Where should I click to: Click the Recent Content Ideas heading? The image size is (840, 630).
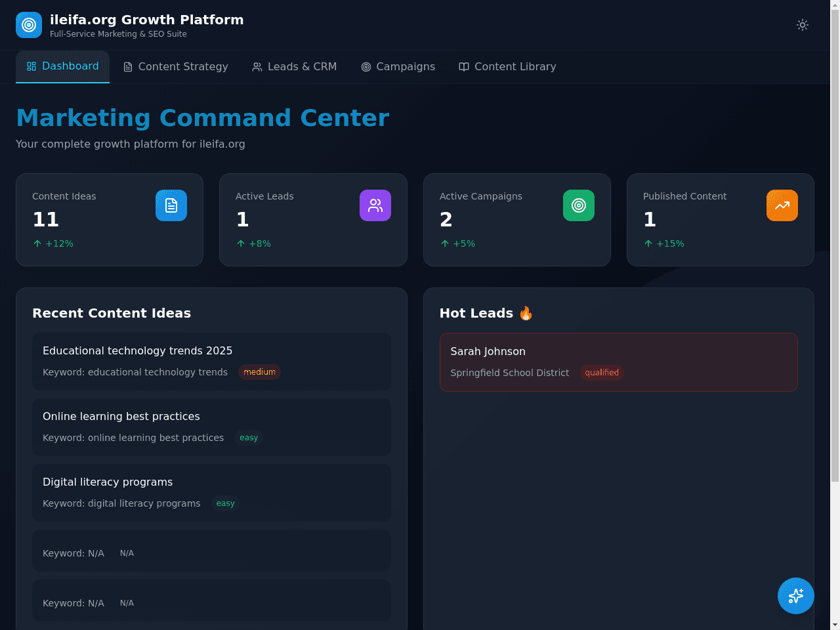tap(112, 313)
